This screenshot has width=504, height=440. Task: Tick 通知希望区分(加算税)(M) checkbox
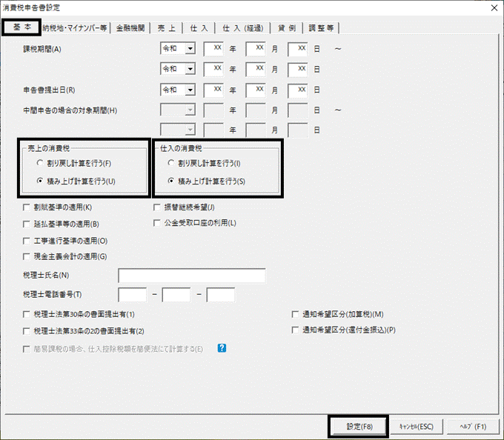296,314
